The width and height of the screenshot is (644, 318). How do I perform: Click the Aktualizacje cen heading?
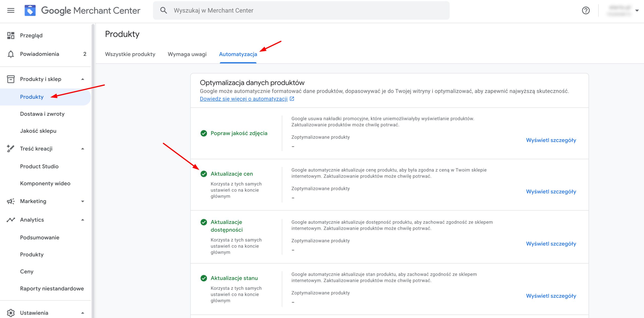coord(232,174)
